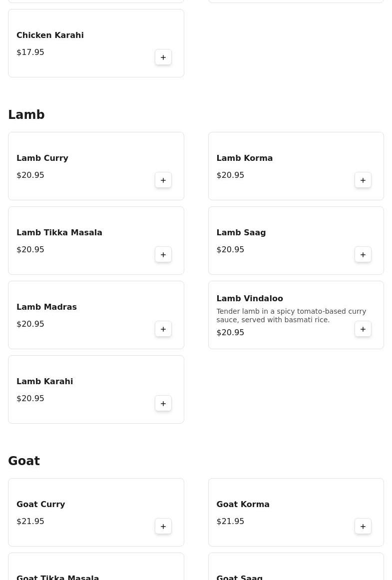The image size is (392, 580).
Task: Open the Goat Curry dish name
Action: (x=41, y=504)
